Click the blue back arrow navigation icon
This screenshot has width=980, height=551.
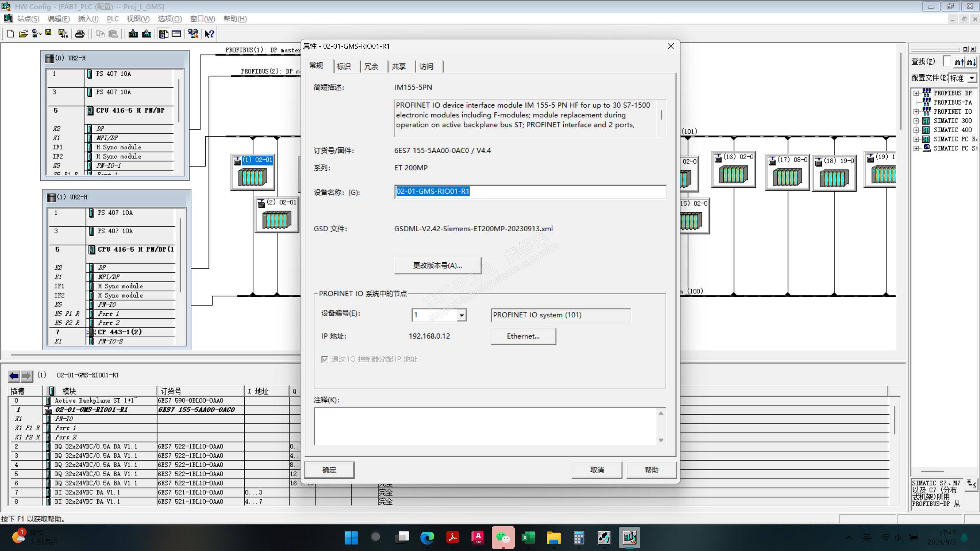[x=14, y=376]
